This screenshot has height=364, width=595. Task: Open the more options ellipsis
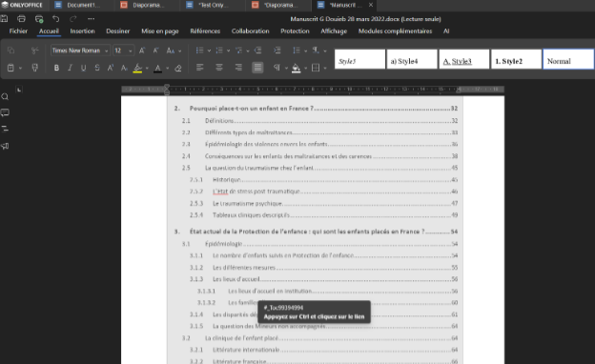pyautogui.click(x=91, y=18)
